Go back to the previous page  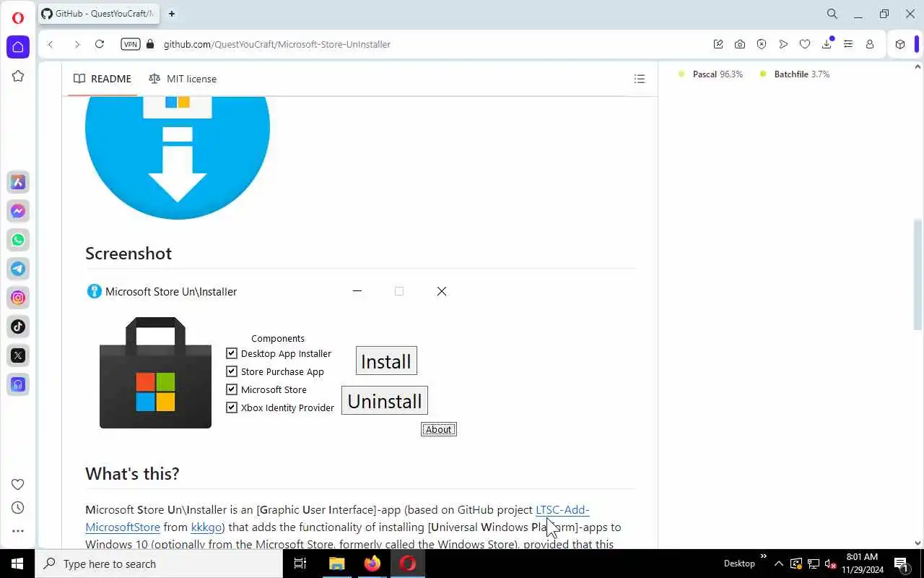[x=51, y=44]
